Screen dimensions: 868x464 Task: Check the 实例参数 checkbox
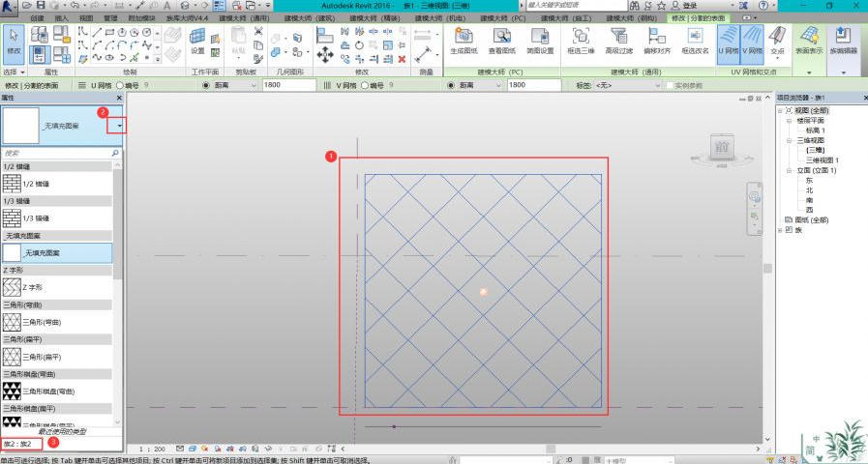(x=670, y=85)
